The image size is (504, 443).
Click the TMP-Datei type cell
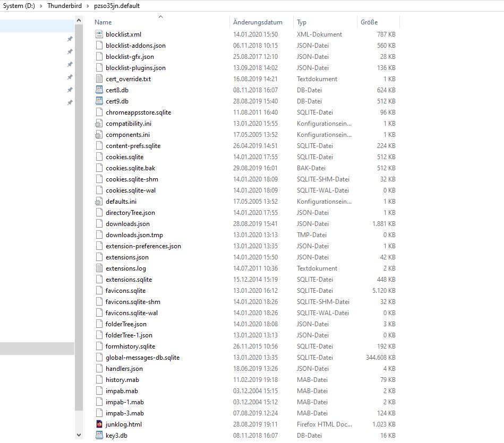tap(311, 235)
